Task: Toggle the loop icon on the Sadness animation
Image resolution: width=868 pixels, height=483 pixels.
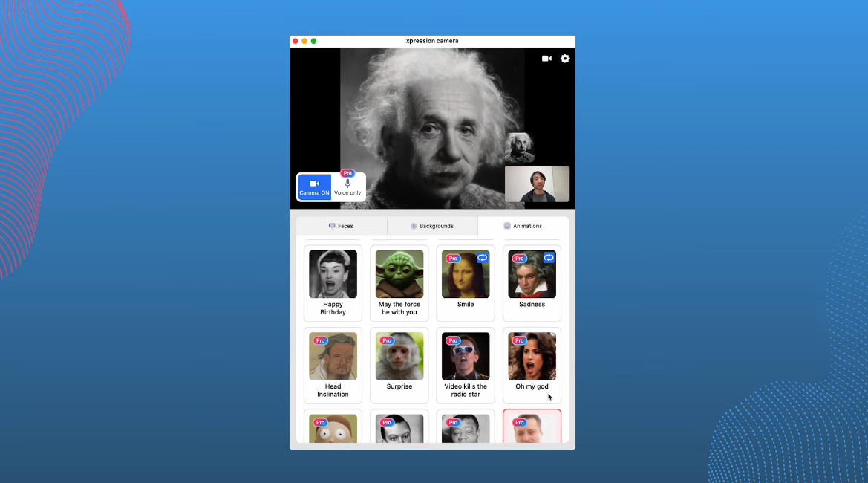Action: 549,257
